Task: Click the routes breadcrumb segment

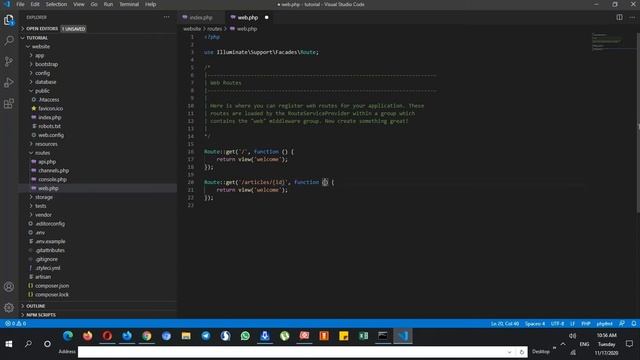Action: pyautogui.click(x=214, y=29)
